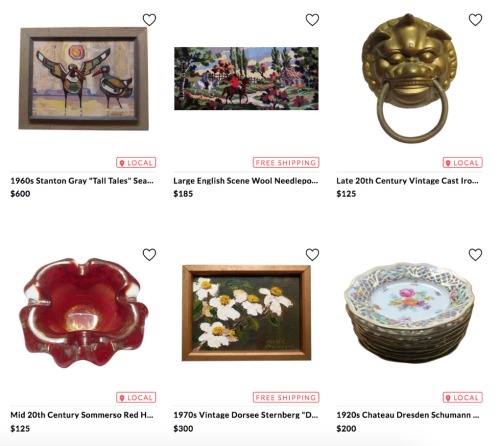The height and width of the screenshot is (446, 500).
Task: Save the Dorsee Sternberg dogwood painting
Action: [312, 255]
